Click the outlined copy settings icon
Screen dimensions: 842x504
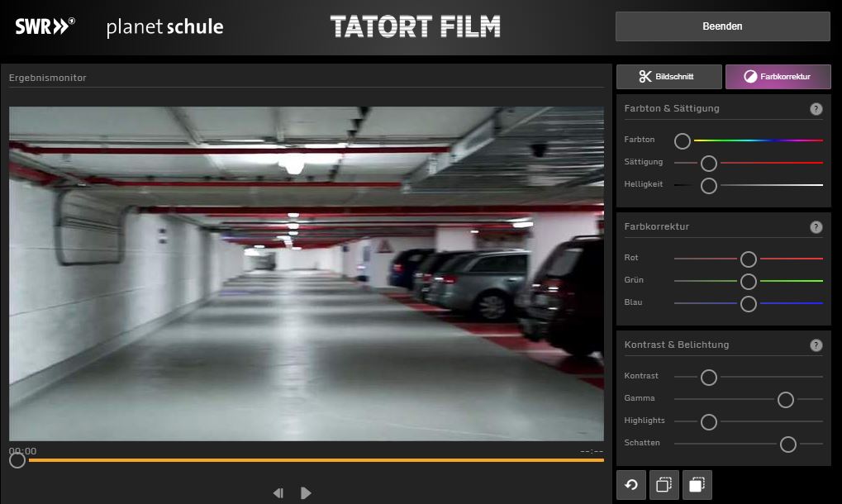pyautogui.click(x=664, y=486)
